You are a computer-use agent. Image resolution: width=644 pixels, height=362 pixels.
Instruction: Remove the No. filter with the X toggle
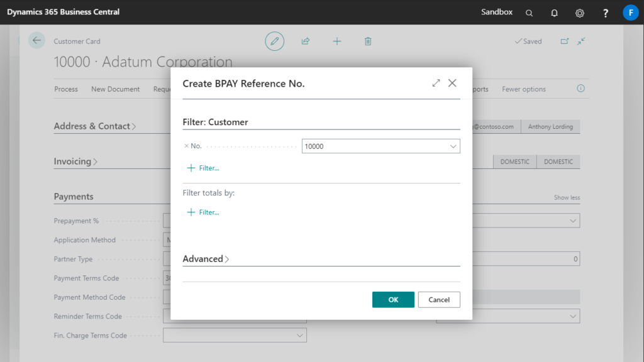click(x=187, y=146)
